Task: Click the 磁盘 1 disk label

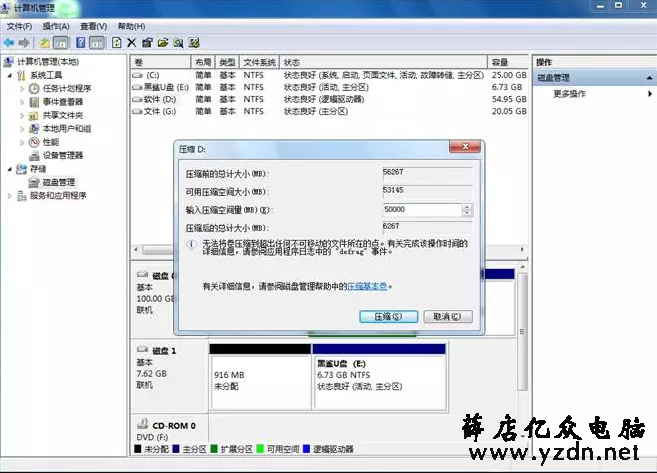Action: coord(164,351)
